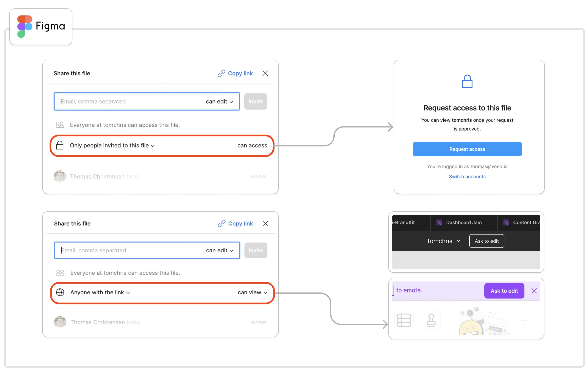Viewport: 588px width, 387px height.
Task: Click the Invite button in upper share dialog
Action: pos(256,101)
